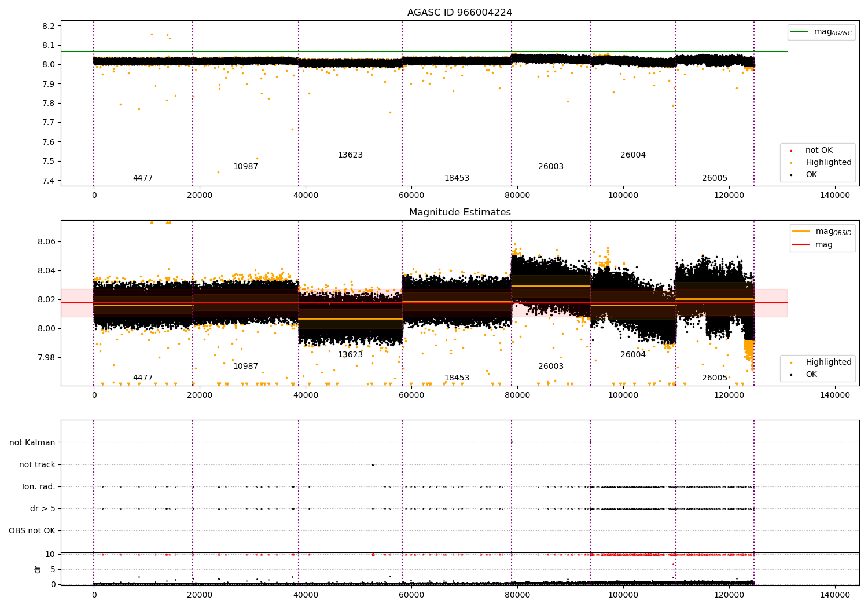Screen dimensions: 868x608
Task: Click obsid label 26003 in middle plot
Action: pos(551,367)
